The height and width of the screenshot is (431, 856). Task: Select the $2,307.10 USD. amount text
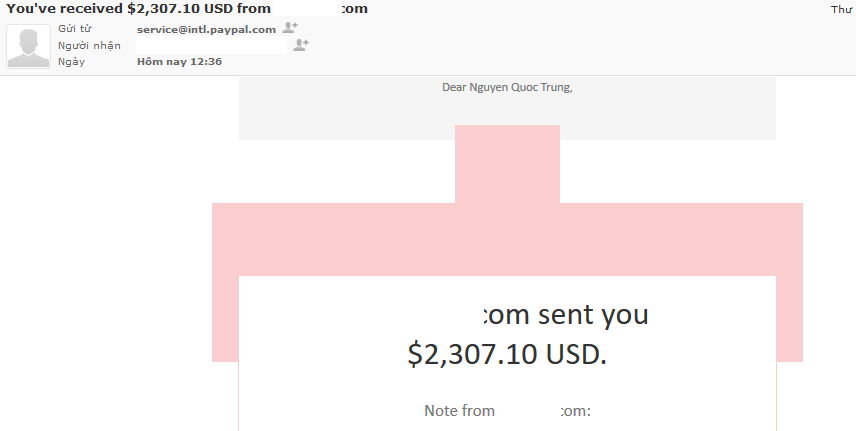pyautogui.click(x=507, y=354)
